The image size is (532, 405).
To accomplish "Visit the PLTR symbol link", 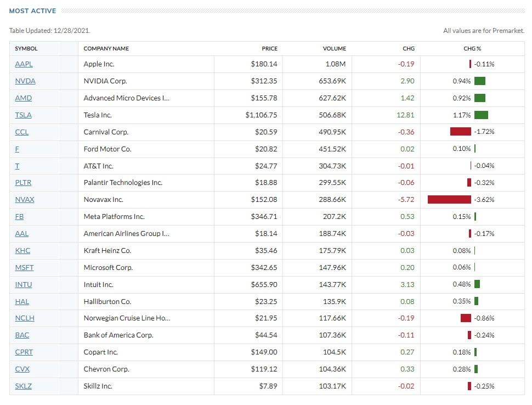I will click(x=23, y=182).
